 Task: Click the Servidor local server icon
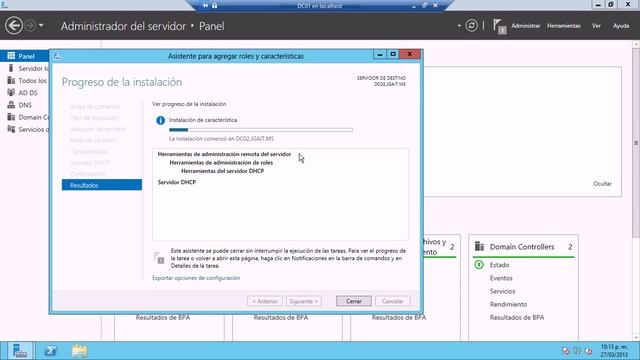pyautogui.click(x=11, y=68)
